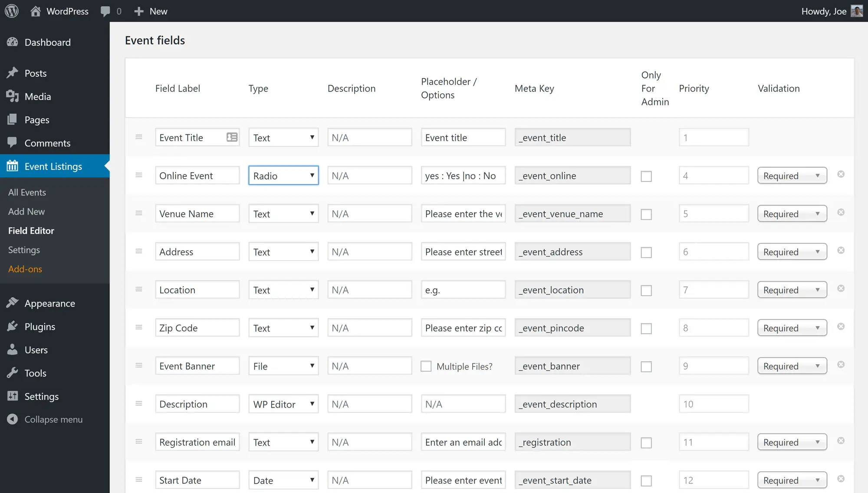Click the Media sidebar icon
This screenshot has height=493, width=868.
point(12,96)
